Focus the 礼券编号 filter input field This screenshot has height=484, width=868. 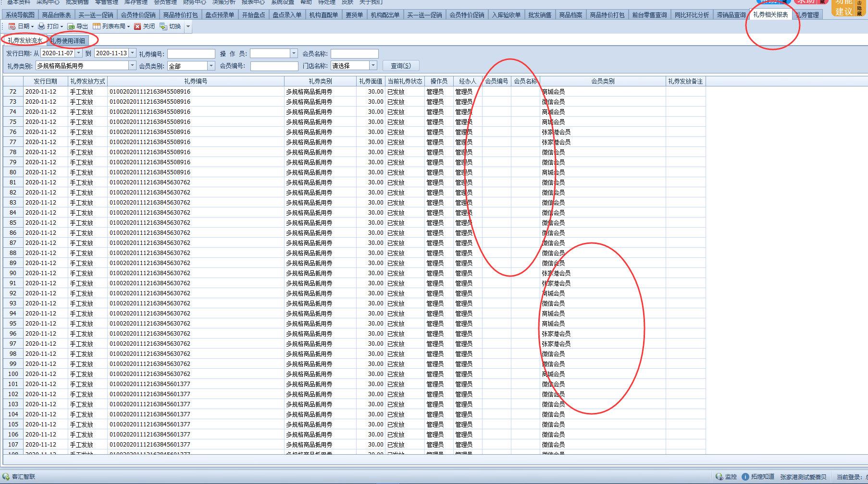click(191, 54)
